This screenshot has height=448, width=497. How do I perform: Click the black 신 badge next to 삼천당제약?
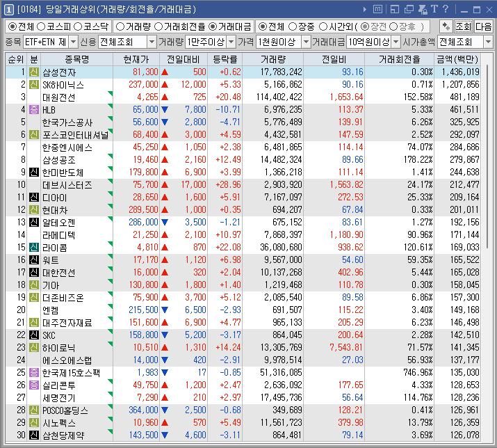click(34, 435)
